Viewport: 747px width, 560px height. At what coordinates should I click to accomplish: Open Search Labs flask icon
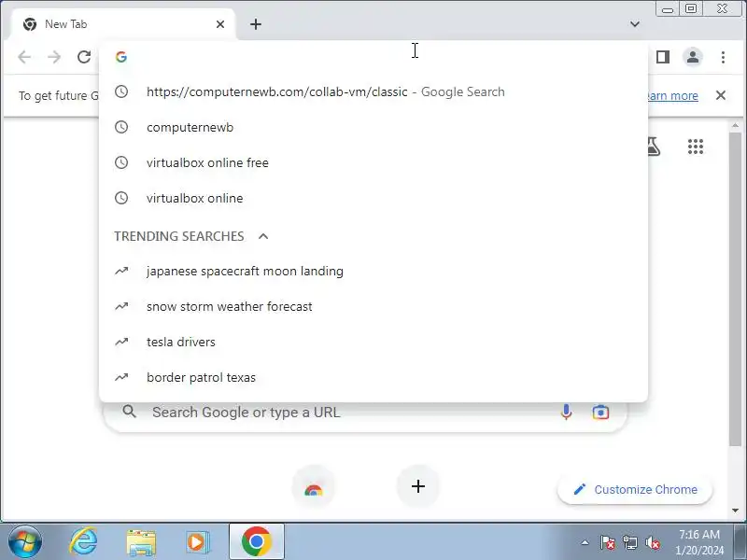(653, 147)
